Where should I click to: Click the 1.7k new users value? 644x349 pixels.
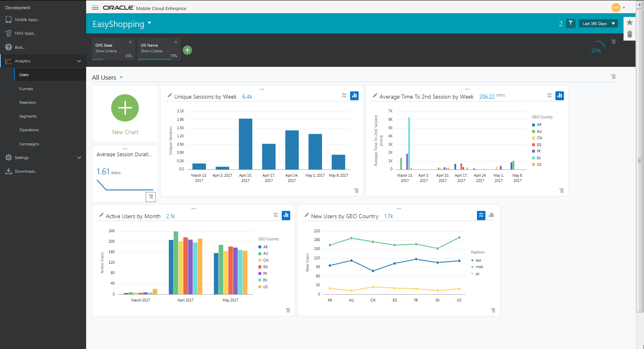pos(388,217)
